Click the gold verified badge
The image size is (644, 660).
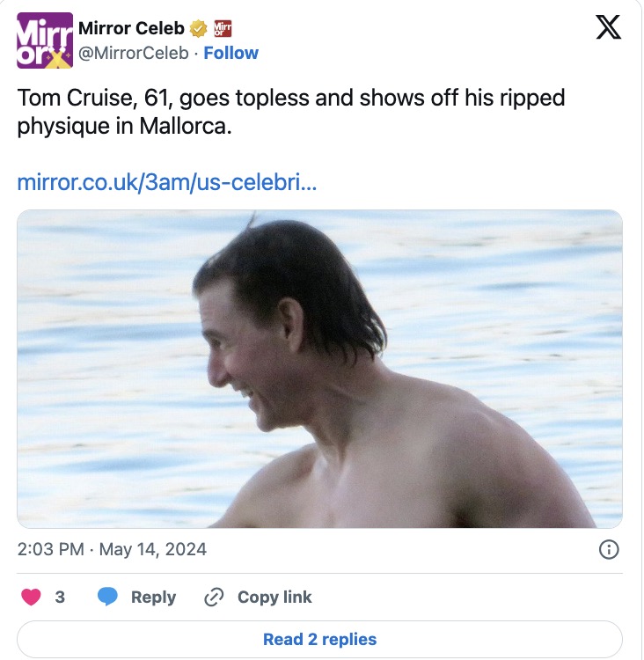(x=198, y=28)
